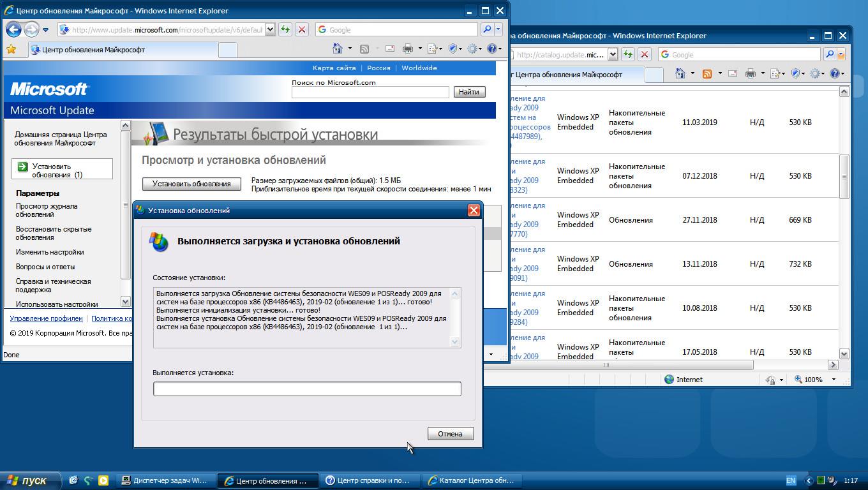The image size is (868, 490).
Task: Click the orange RSS feeds icon in Catalog window
Action: 707,74
